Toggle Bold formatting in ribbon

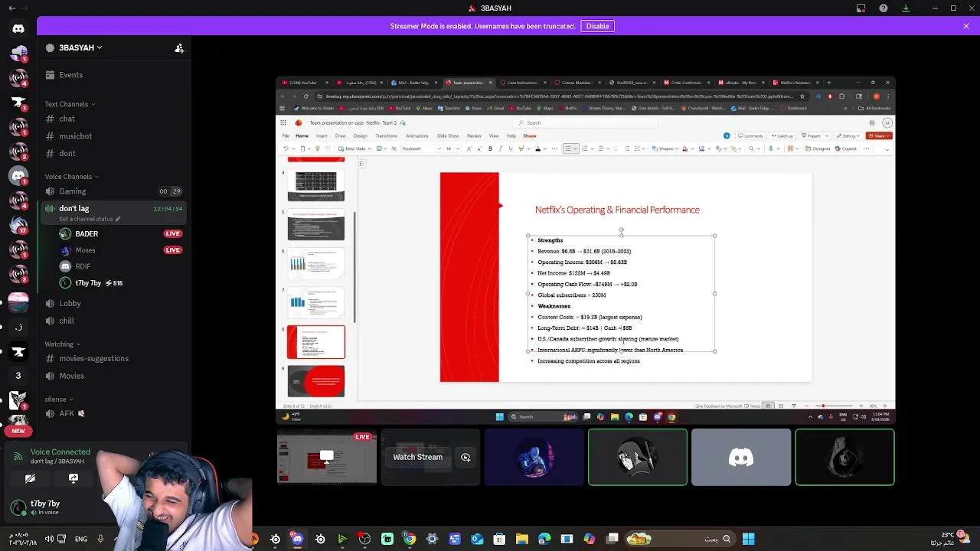pyautogui.click(x=490, y=148)
